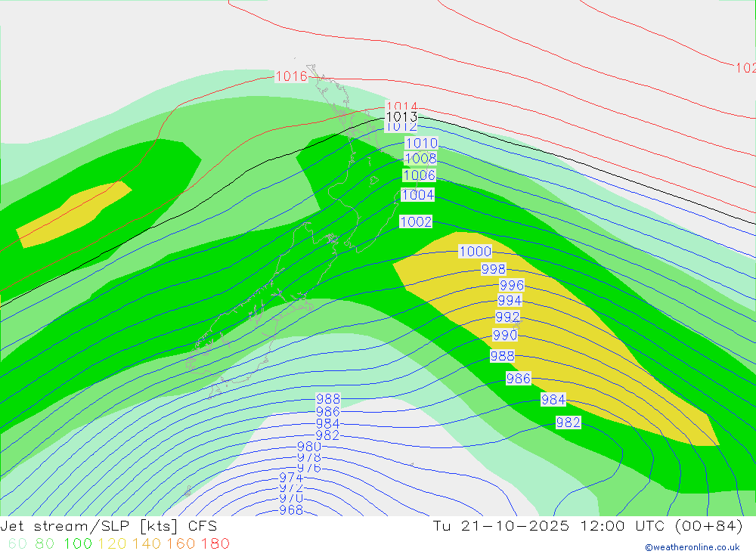Click the 978 isobar label
Viewport: 756px width, 554px height.
309,457
